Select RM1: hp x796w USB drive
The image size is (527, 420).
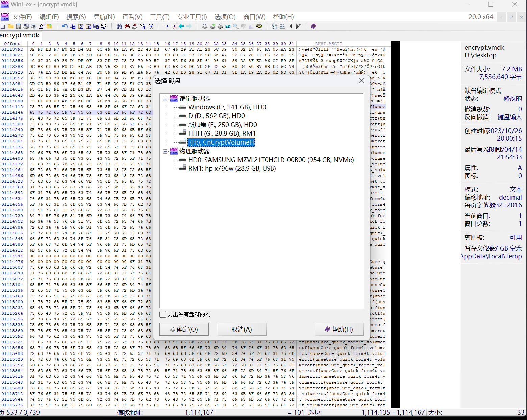(232, 168)
